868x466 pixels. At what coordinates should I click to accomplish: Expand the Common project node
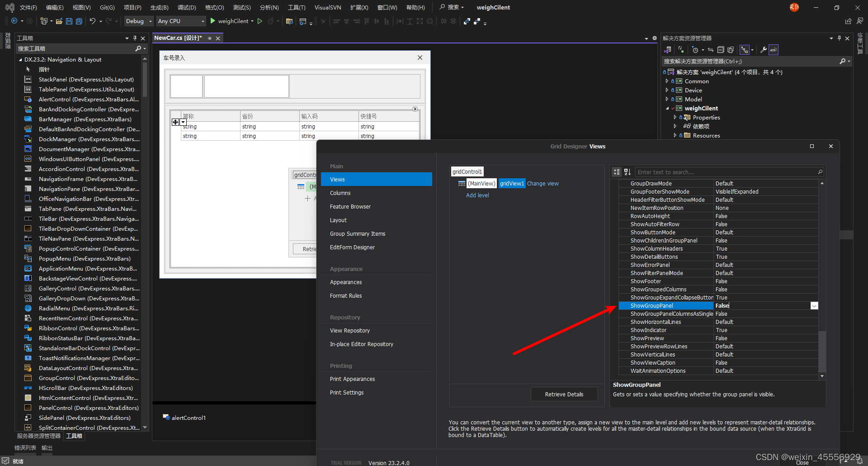click(x=666, y=81)
